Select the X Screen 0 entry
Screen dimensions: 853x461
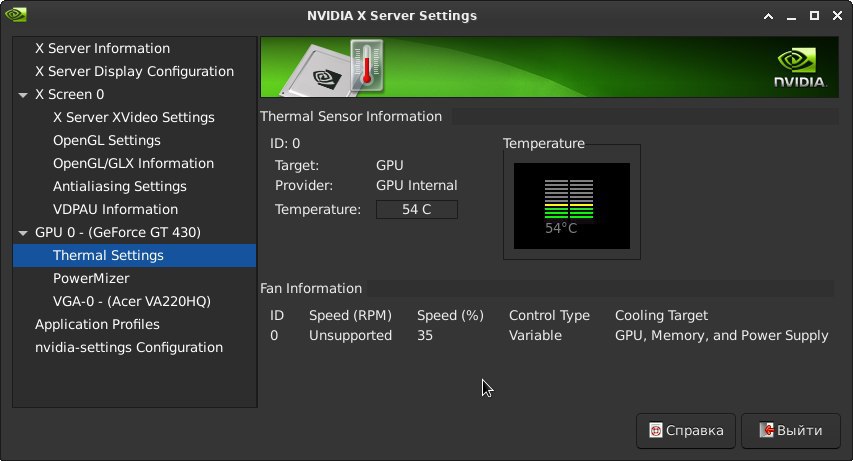click(70, 94)
